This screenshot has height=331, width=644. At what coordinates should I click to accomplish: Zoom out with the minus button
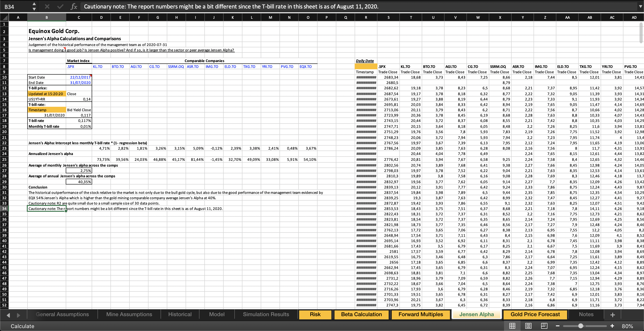[x=557, y=326]
